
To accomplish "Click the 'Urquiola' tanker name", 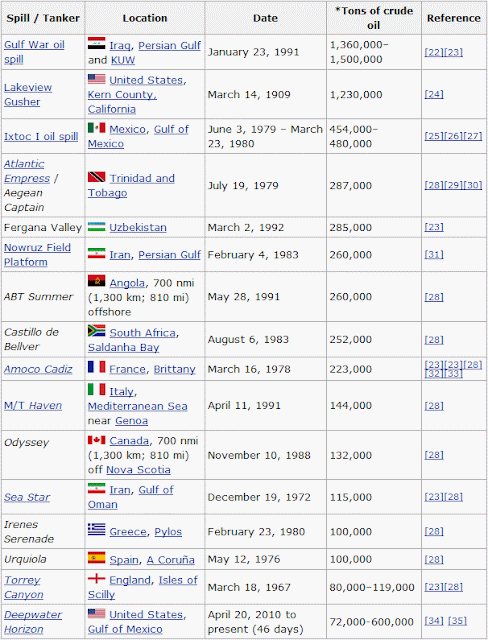I will (25, 559).
